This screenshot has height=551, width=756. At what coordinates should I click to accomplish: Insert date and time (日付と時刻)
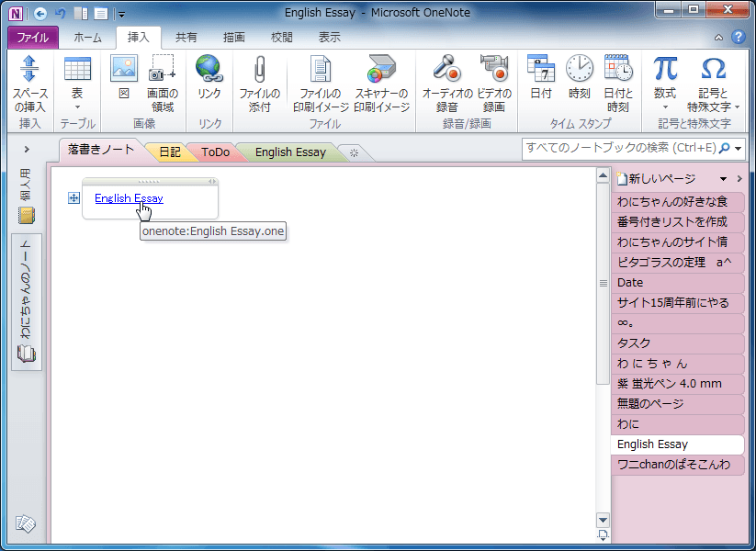point(618,84)
